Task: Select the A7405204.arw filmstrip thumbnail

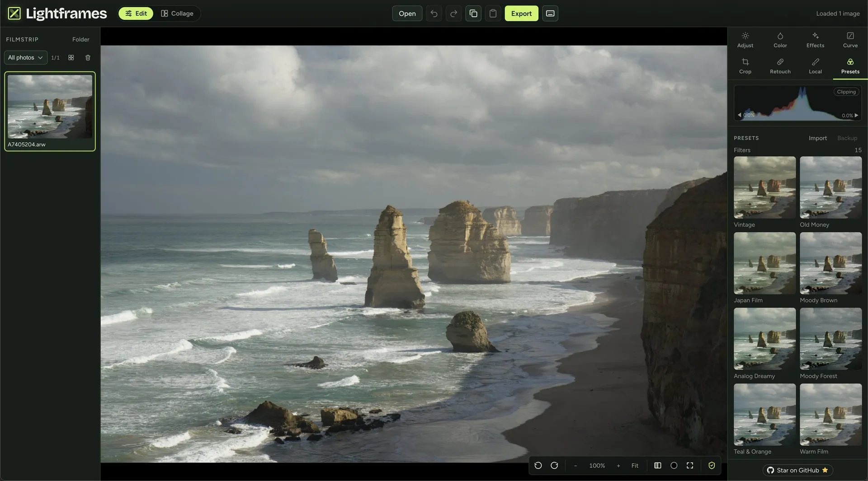Action: click(50, 111)
